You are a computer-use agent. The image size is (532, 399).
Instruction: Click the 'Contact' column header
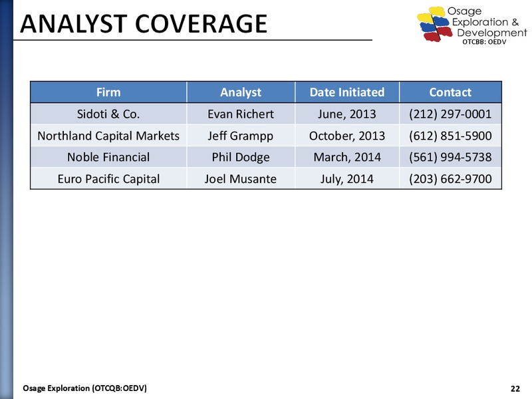pos(450,92)
